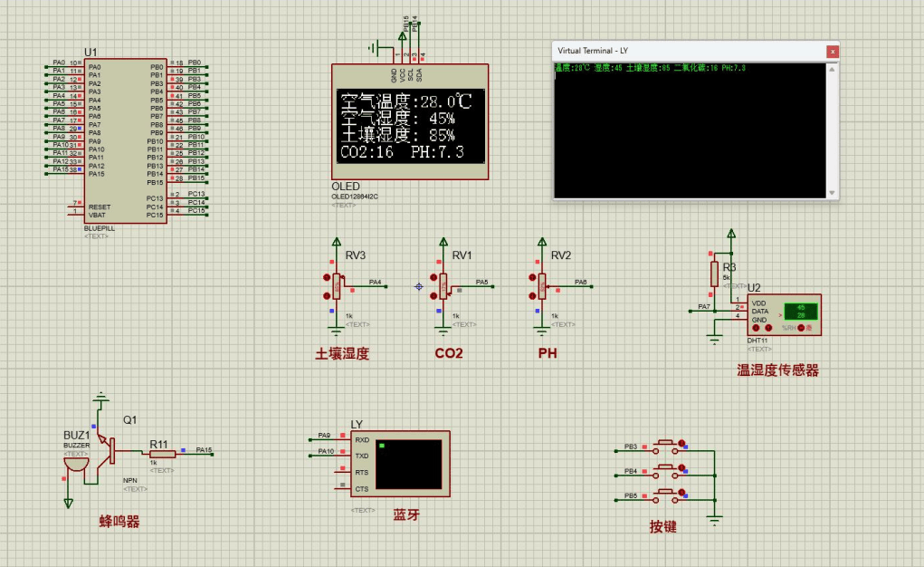Image resolution: width=924 pixels, height=567 pixels.
Task: Close the Virtual Terminal - LY window
Action: [x=832, y=52]
